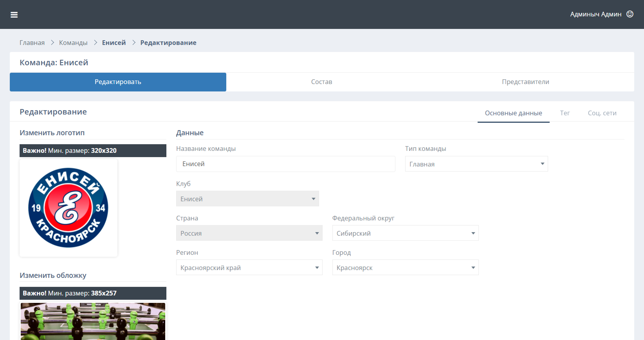Click the Енисей team logo thumbnail
Screen dimensions: 644x340
click(68, 208)
